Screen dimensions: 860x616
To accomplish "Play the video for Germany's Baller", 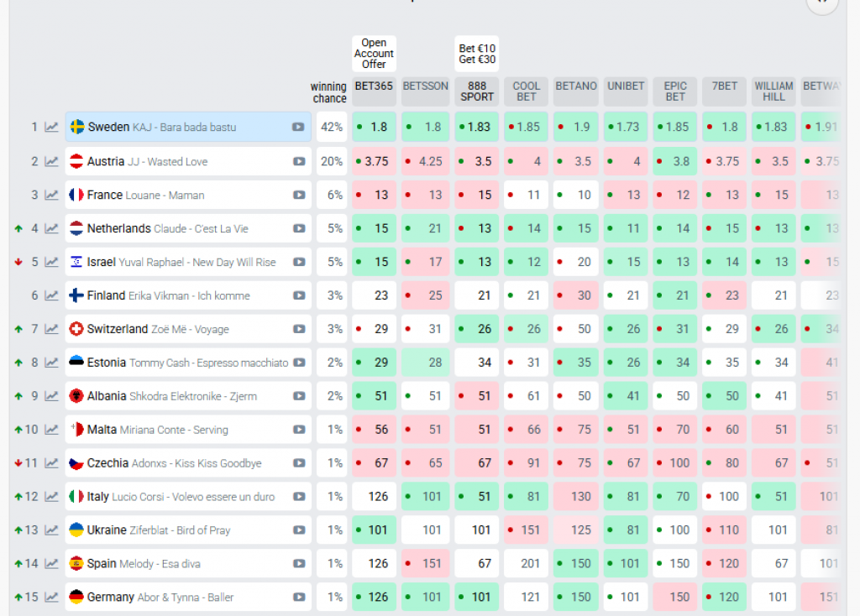I will 298,598.
